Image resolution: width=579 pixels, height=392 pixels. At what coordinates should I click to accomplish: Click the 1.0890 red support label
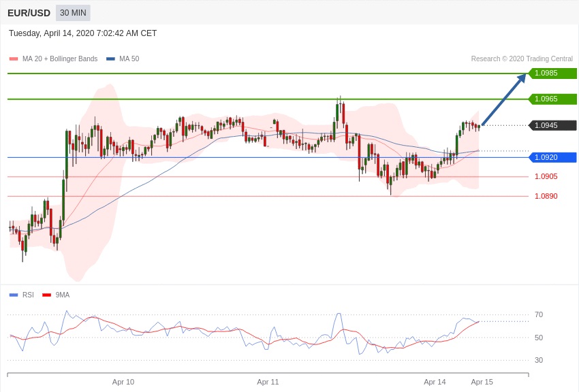(x=546, y=196)
